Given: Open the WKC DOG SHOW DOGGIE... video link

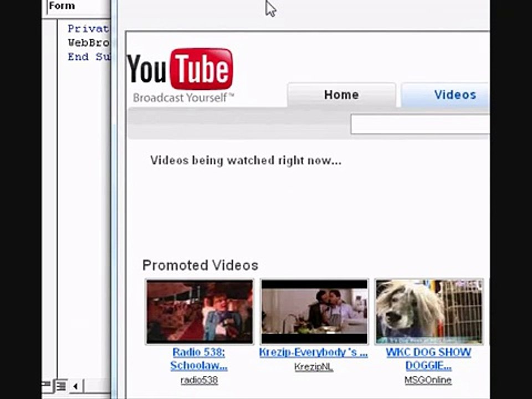Looking at the screenshot, I should [428, 359].
